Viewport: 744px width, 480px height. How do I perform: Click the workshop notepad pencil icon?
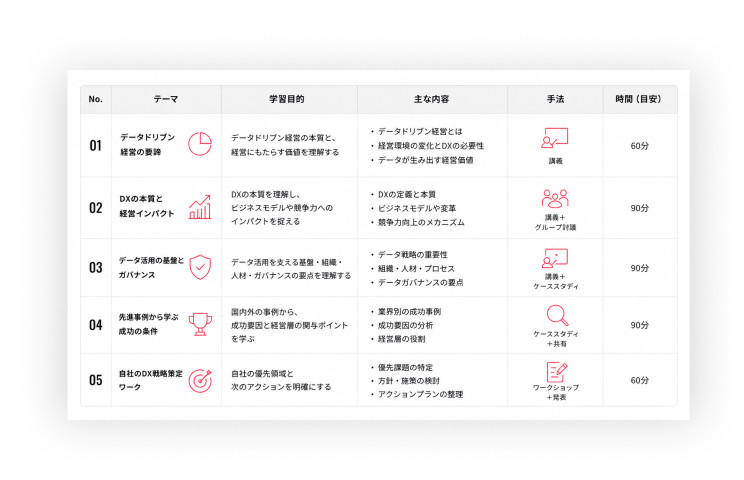[557, 372]
